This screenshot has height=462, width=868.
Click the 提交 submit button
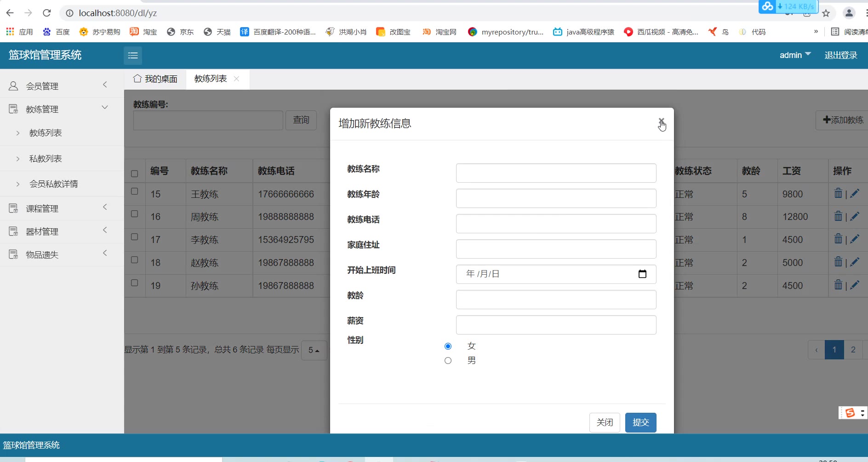[640, 422]
